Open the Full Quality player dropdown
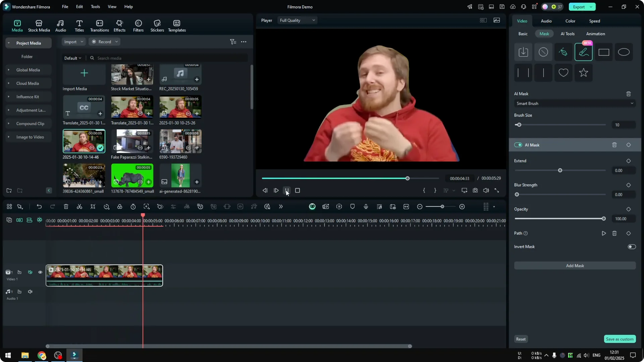Viewport: 644px width, 362px height. 297,20
